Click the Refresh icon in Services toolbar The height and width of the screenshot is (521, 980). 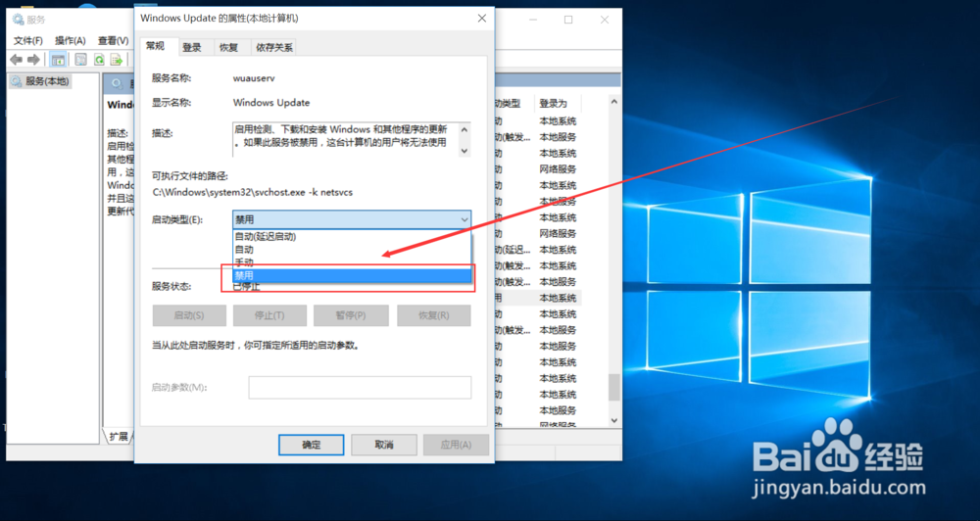click(98, 60)
